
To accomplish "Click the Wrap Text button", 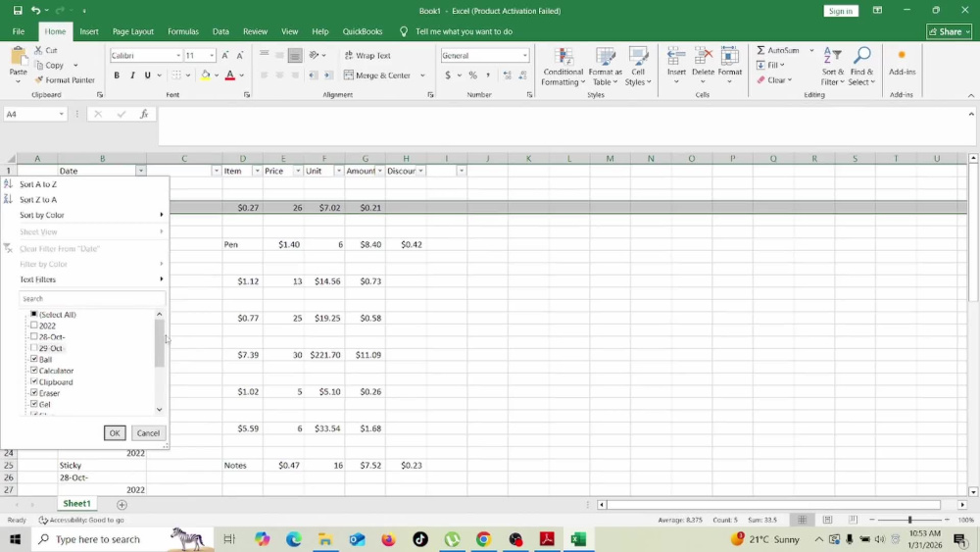I will tap(367, 56).
